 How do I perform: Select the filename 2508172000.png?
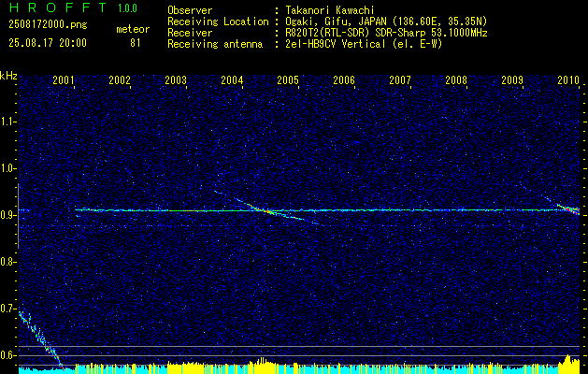tap(48, 24)
